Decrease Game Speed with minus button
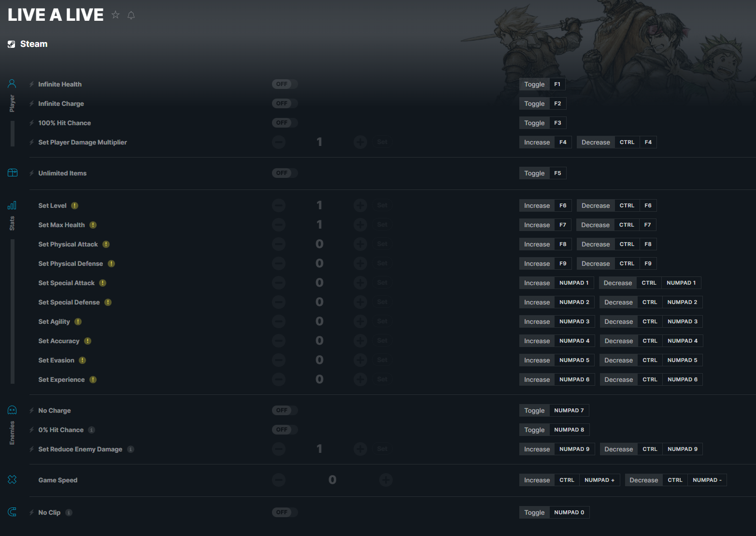756x536 pixels. coord(279,480)
